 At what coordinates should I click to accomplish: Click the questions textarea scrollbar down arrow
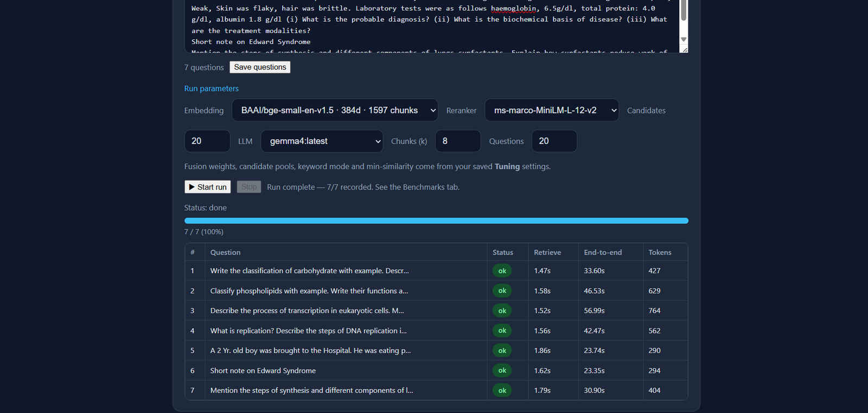(x=684, y=40)
